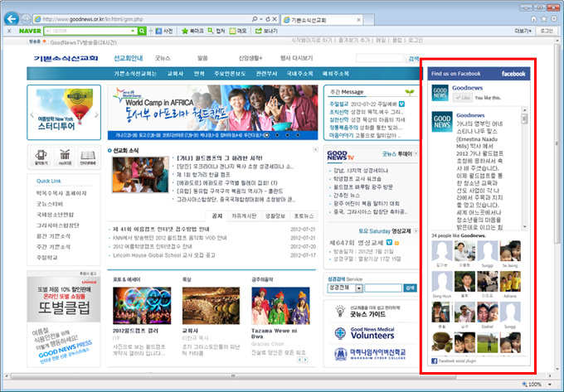The width and height of the screenshot is (564, 392).
Task: Select the second dot of World Camp slideshow
Action: (x=277, y=135)
